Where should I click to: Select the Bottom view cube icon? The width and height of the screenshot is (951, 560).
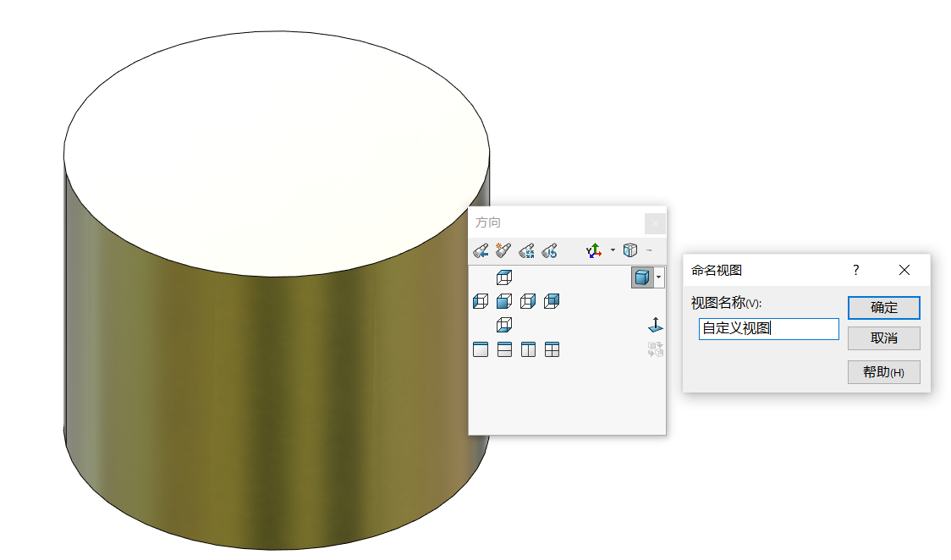504,325
